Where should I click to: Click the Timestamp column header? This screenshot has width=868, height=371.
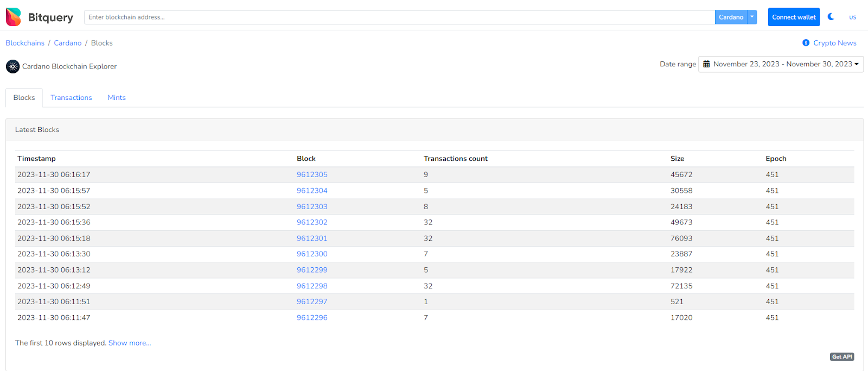pyautogui.click(x=36, y=159)
